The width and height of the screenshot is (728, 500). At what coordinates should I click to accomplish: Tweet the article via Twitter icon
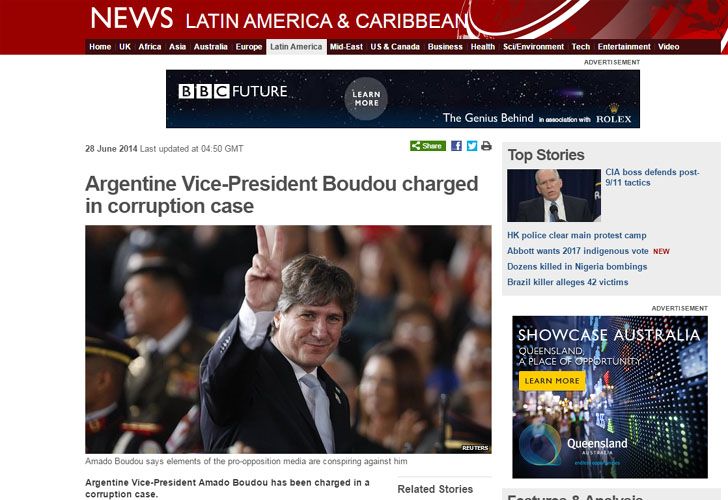coord(472,146)
